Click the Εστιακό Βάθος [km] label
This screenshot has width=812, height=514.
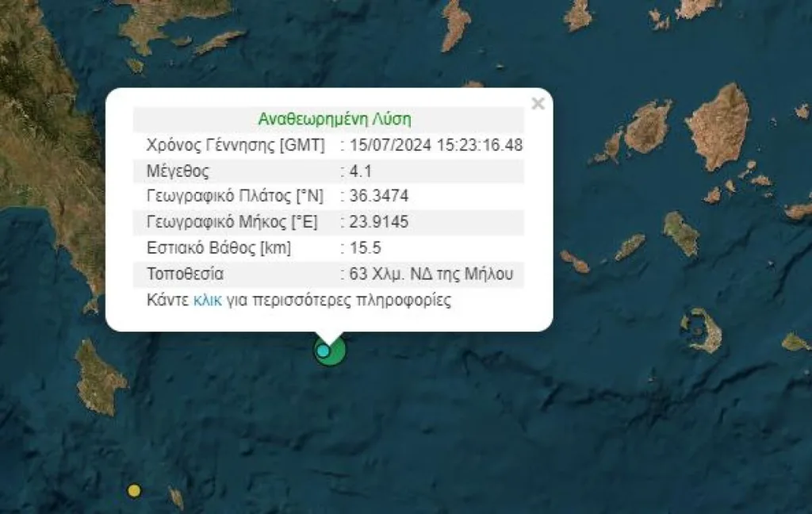coord(219,248)
